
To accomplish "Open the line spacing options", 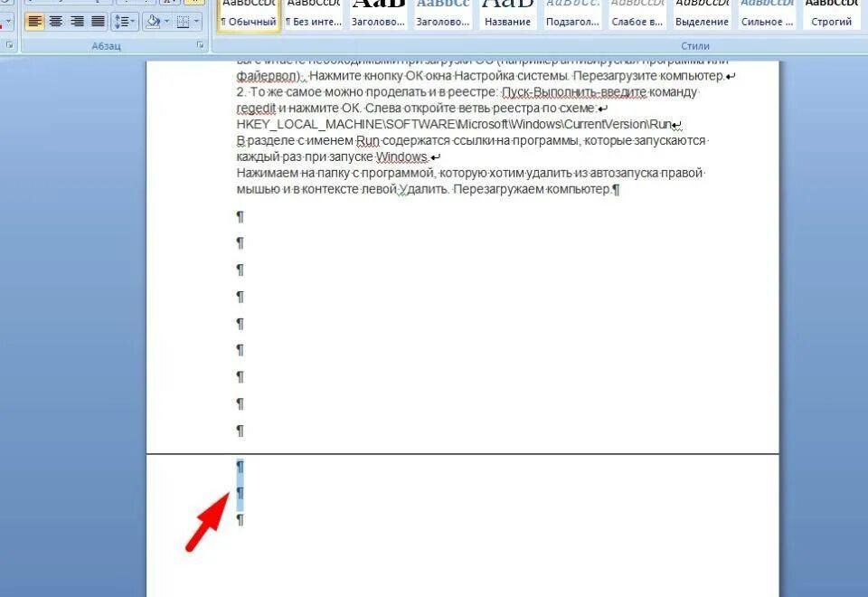I will [x=124, y=22].
